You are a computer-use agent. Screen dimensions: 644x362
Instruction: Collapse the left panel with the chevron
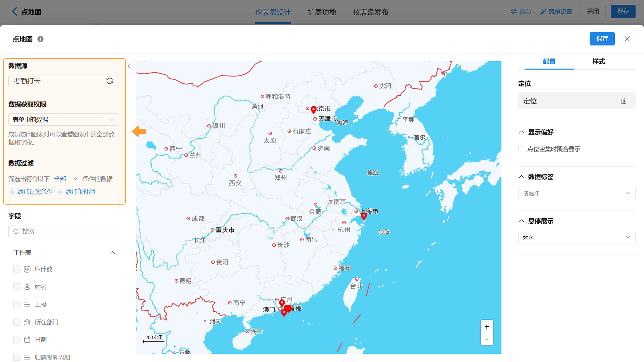[x=129, y=66]
